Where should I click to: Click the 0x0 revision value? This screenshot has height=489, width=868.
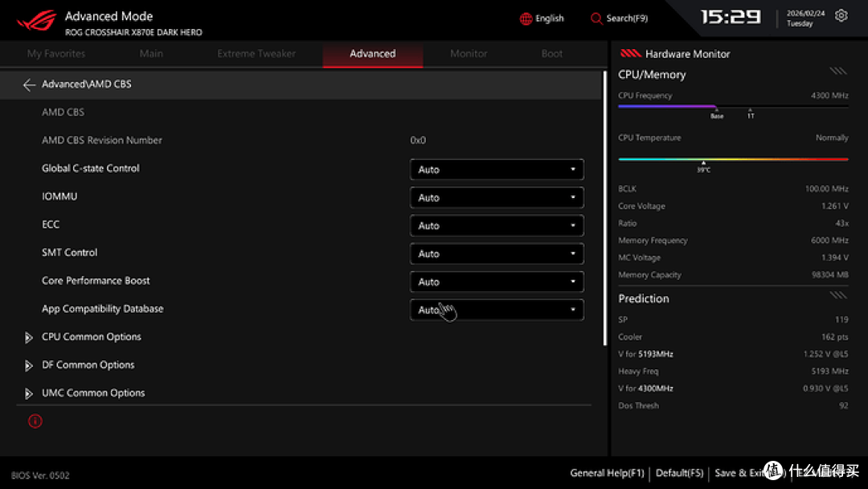point(418,141)
